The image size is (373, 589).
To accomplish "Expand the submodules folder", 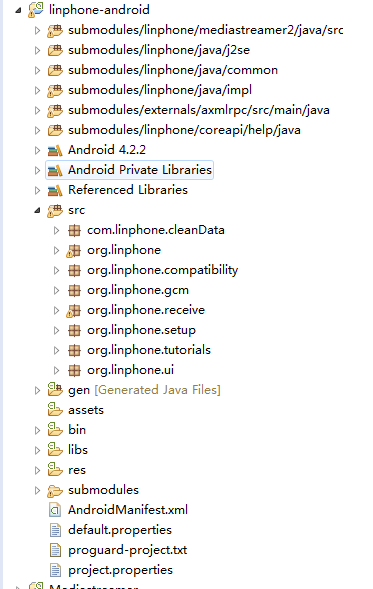I will (37, 490).
